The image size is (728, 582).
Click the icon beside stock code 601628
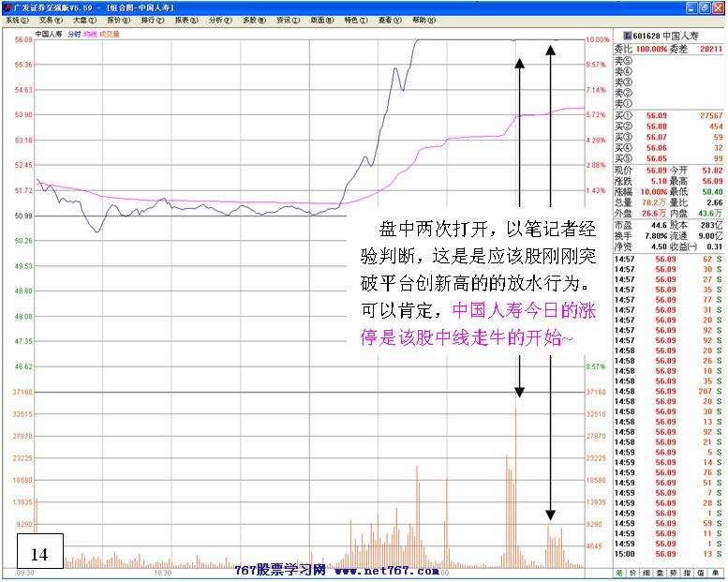point(627,36)
